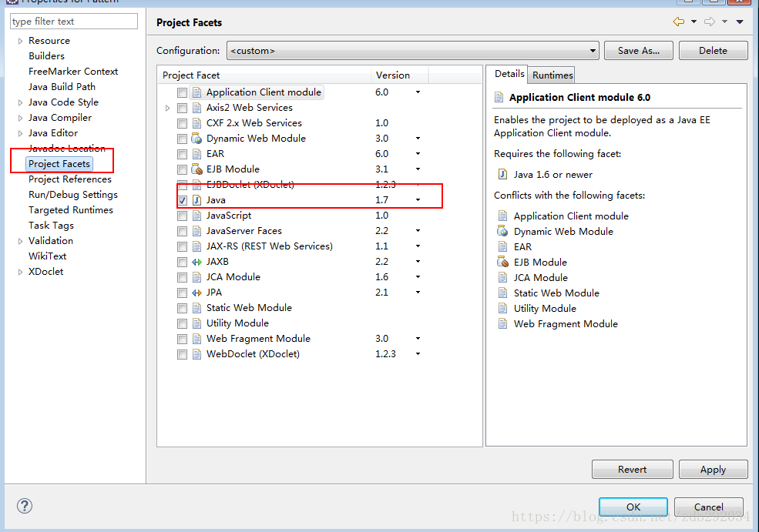
Task: Click the Axis2 Web Services icon
Action: (196, 108)
